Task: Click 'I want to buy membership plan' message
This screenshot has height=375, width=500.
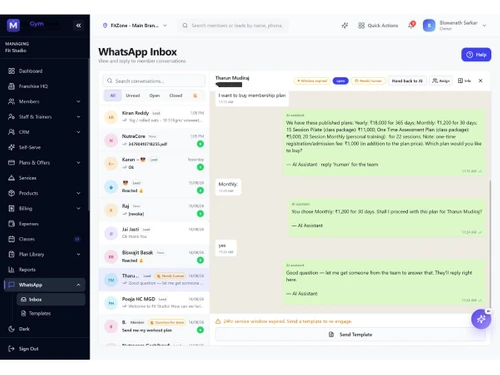Action: 252,98
